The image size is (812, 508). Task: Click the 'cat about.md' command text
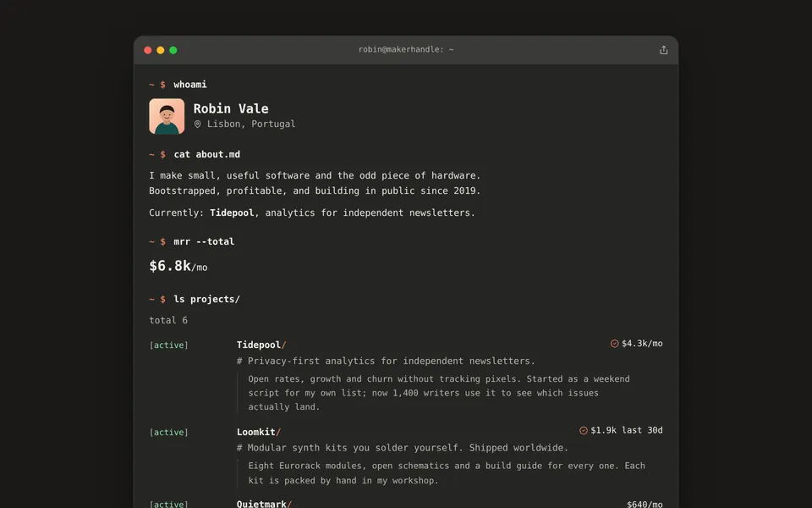(x=207, y=154)
